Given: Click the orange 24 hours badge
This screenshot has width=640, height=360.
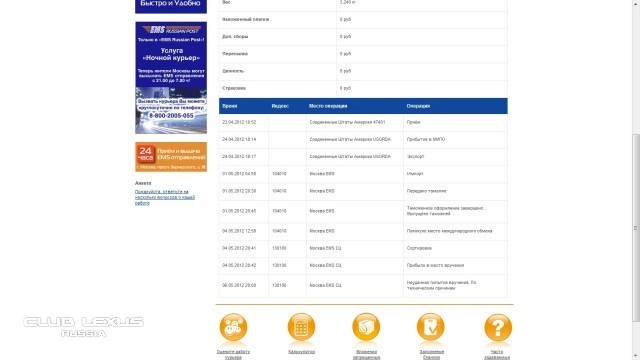Looking at the screenshot, I should coord(145,153).
